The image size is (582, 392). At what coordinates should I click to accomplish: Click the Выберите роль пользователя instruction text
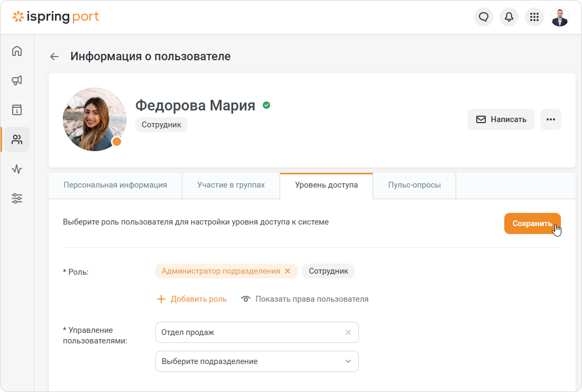196,222
